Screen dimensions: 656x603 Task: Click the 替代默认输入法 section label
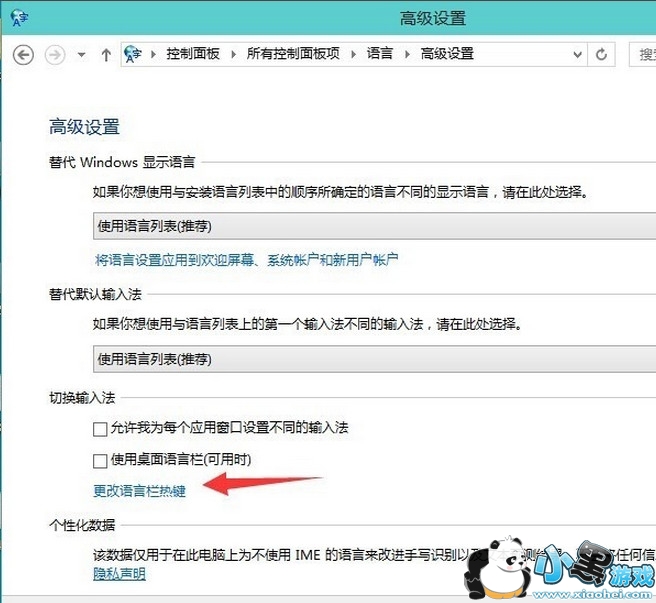[x=95, y=294]
